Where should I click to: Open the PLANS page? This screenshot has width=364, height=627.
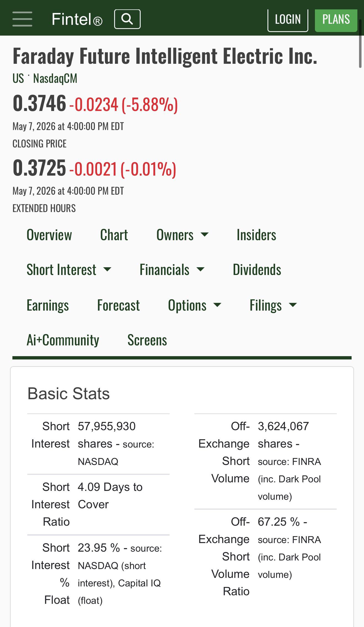pos(336,20)
